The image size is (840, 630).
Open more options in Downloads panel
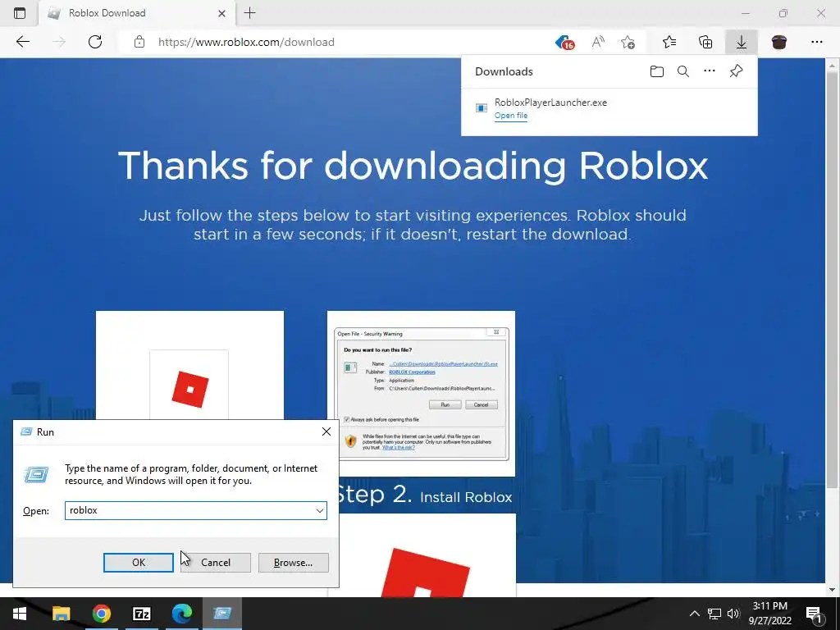(x=710, y=71)
